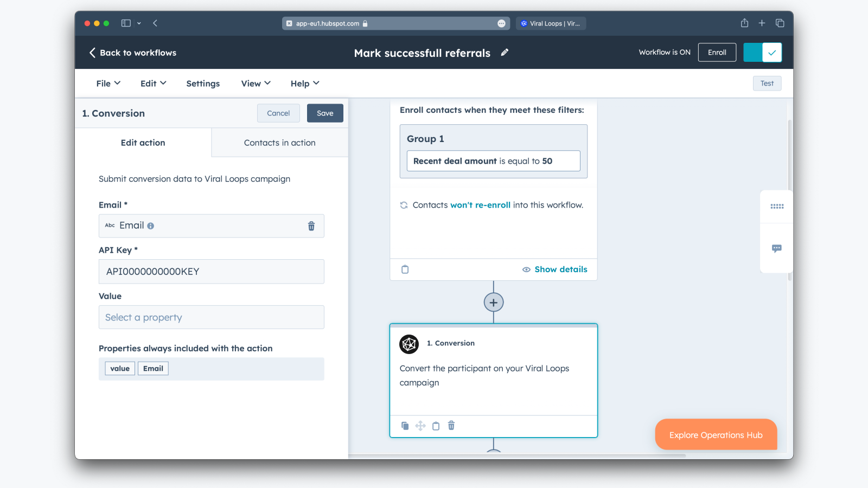The image size is (868, 488).
Task: Open the Settings menu item
Action: 202,84
